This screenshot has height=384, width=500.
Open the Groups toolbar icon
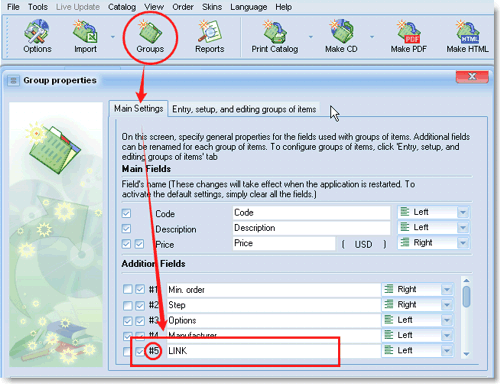(150, 37)
